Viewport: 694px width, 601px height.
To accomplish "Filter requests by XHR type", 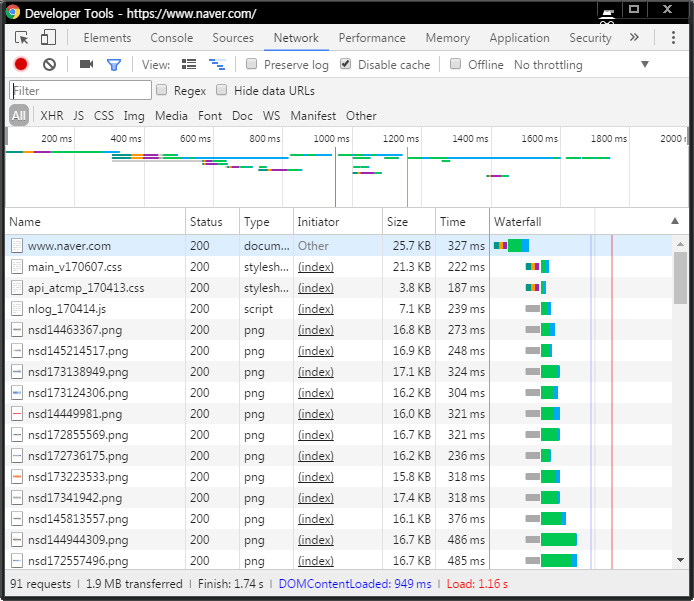I will pos(52,116).
